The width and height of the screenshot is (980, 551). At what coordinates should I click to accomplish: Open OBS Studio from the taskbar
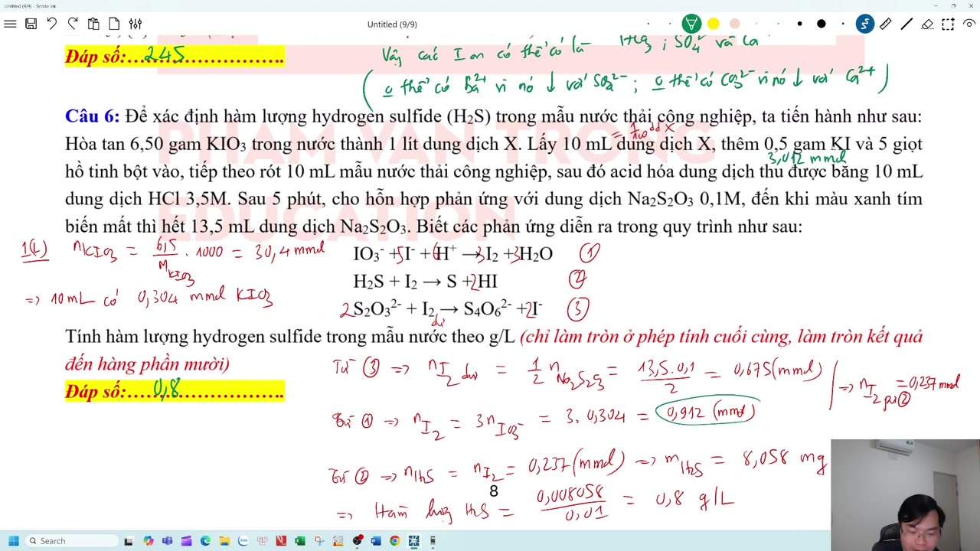point(357,541)
